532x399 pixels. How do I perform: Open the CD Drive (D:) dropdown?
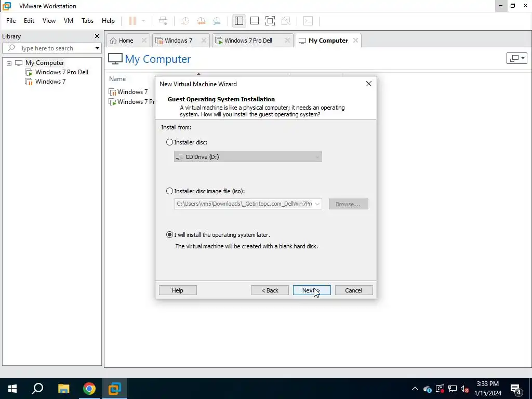[248, 157]
